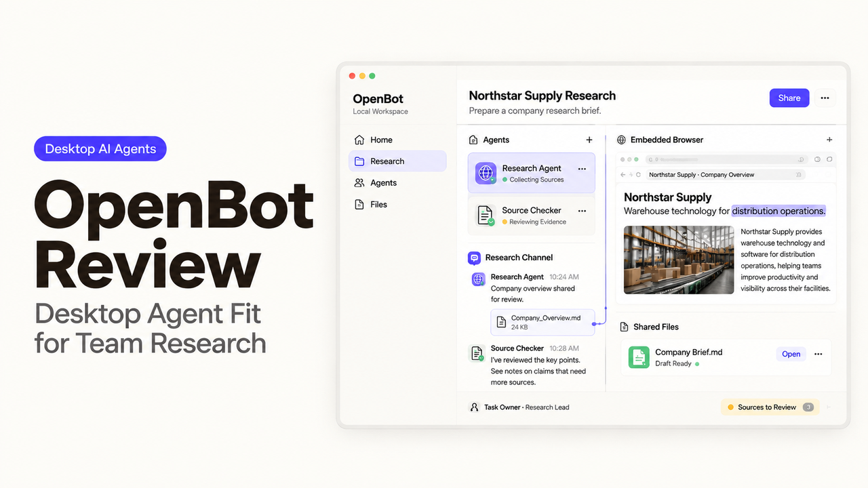The width and height of the screenshot is (868, 488).
Task: Click the Home icon in the sidebar
Action: (x=359, y=140)
